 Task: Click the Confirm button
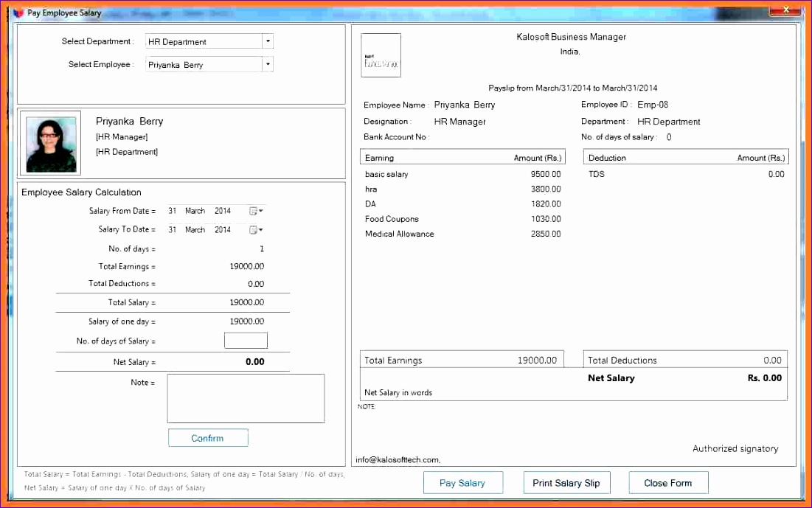pos(208,437)
